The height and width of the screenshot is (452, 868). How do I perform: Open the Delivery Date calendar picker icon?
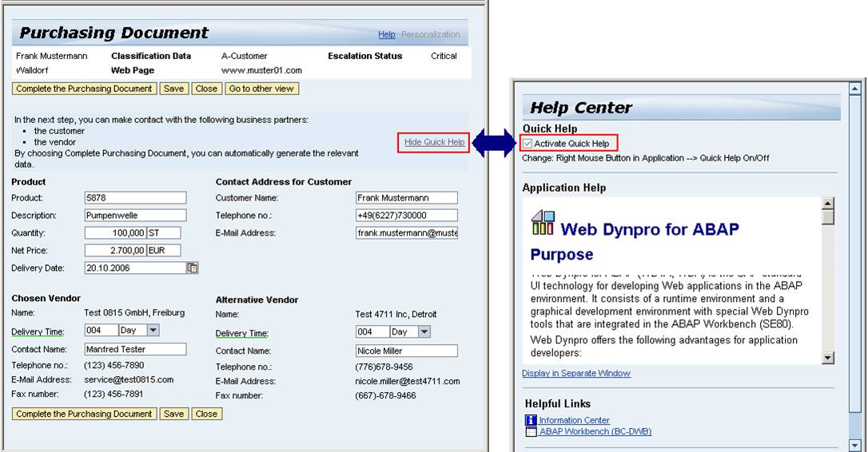192,268
